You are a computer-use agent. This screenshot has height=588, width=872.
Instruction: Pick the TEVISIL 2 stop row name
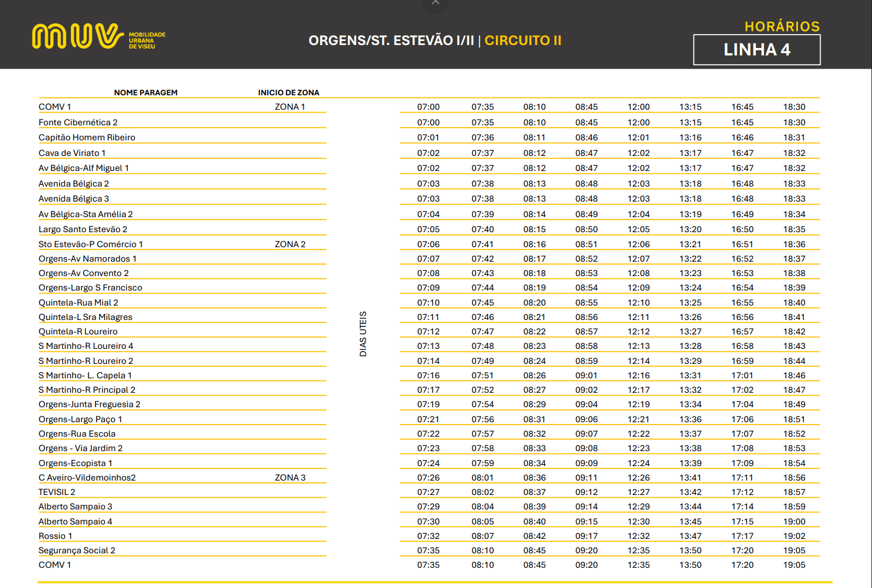pos(57,492)
